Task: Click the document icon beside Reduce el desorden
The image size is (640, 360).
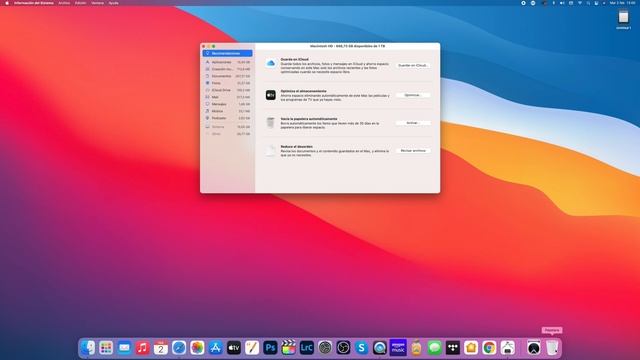Action: (x=271, y=151)
